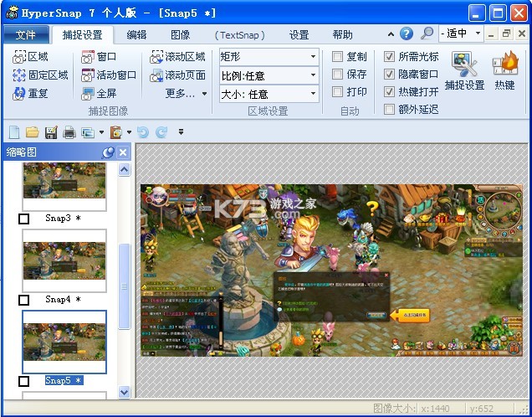This screenshot has height=417, width=532.
Task: Click the redo arrow toolbar icon
Action: point(161,132)
